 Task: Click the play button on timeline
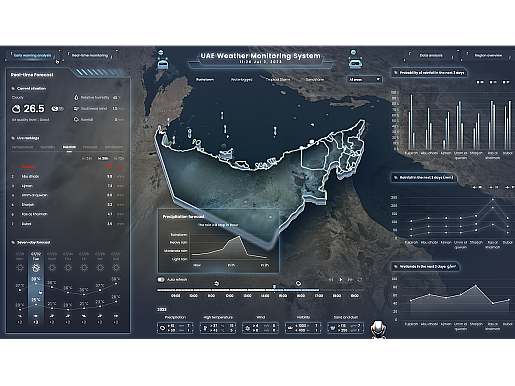[x=341, y=280]
